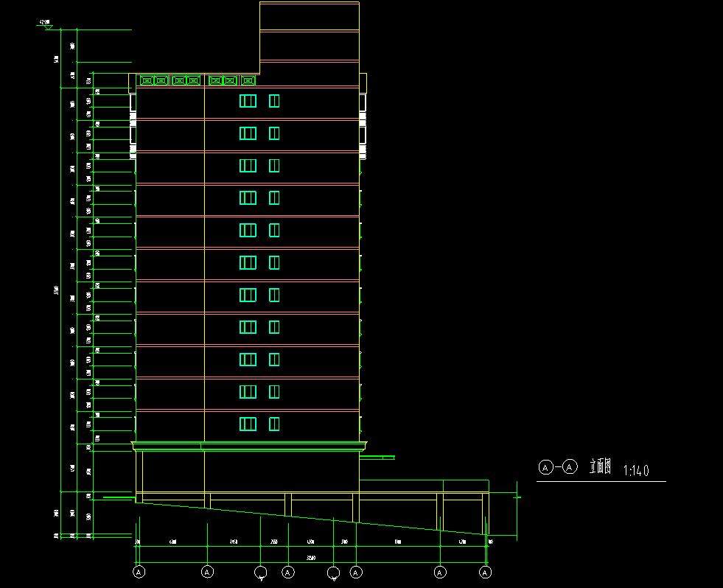
Task: Select the leftmost A axis bubble below the building
Action: (x=139, y=572)
